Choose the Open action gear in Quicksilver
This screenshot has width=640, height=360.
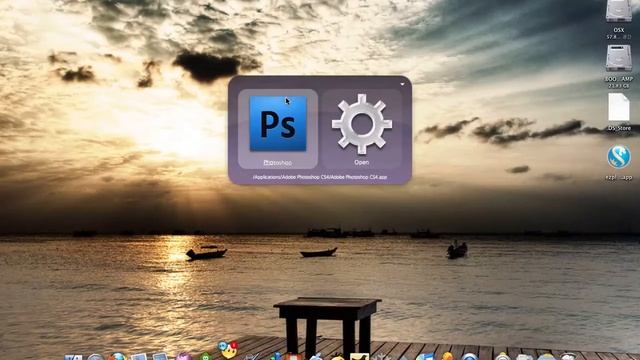362,128
